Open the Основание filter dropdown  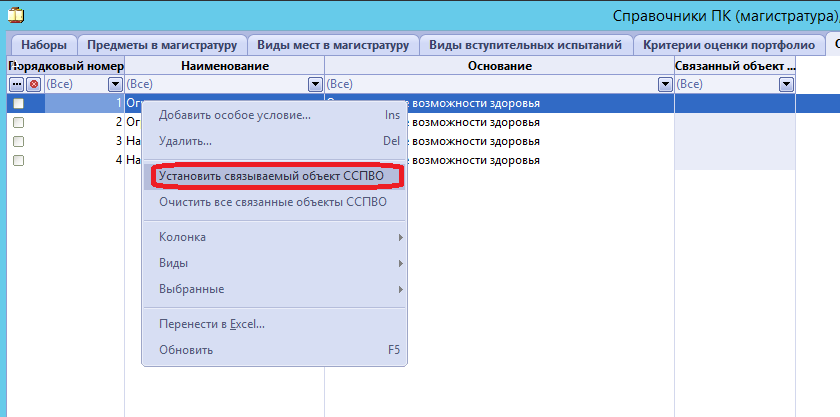click(x=665, y=84)
